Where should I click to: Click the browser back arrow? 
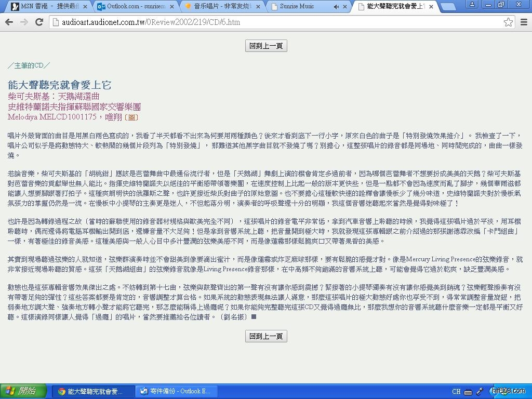tap(9, 22)
